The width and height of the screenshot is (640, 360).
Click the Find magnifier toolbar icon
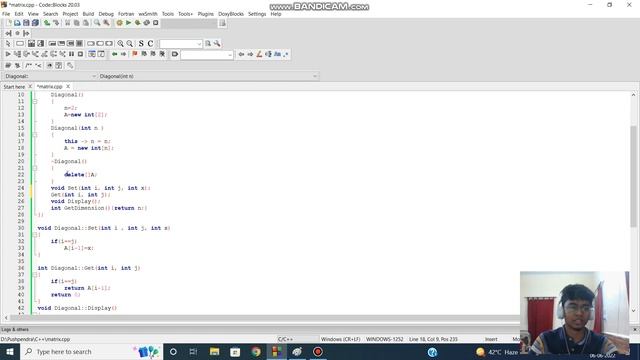[x=97, y=23]
